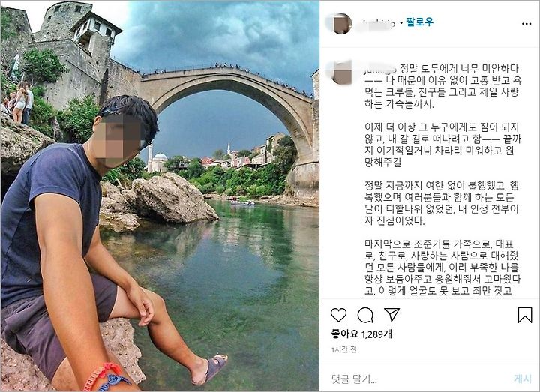The height and width of the screenshot is (392, 540).
Task: Share the post with the paper plane icon
Action: pos(392,314)
